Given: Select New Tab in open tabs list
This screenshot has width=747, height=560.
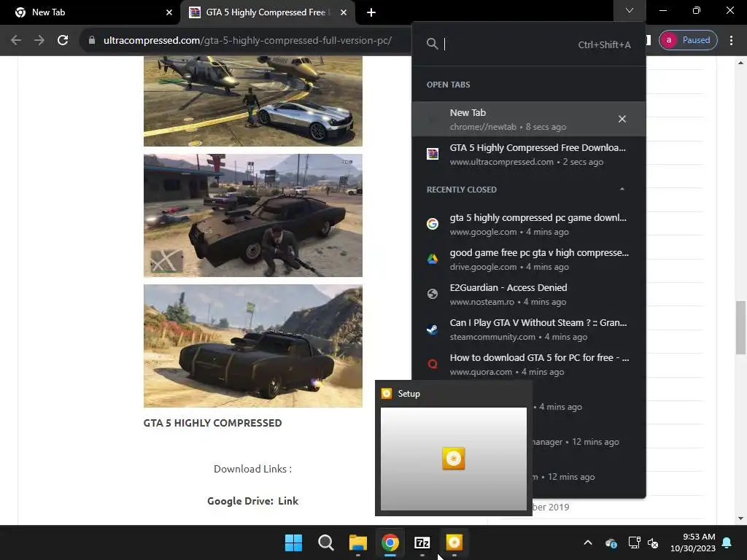Looking at the screenshot, I should pyautogui.click(x=529, y=119).
